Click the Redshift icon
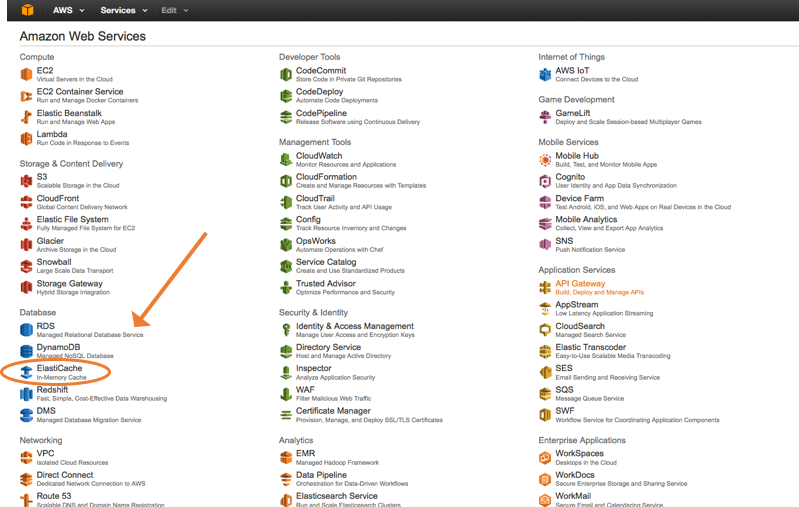The width and height of the screenshot is (799, 507). pyautogui.click(x=26, y=394)
